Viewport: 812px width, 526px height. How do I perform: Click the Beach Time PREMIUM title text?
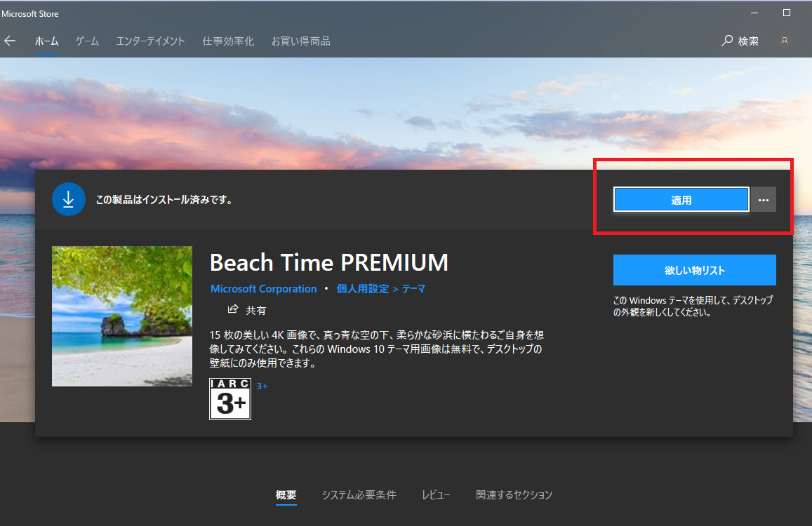pos(329,262)
